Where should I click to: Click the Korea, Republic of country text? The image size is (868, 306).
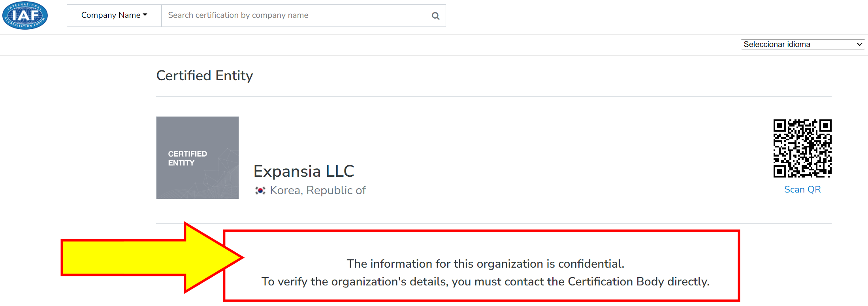(x=318, y=191)
